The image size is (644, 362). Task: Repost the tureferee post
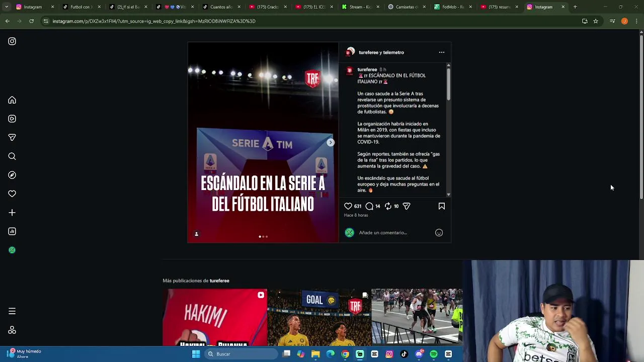coord(388,206)
